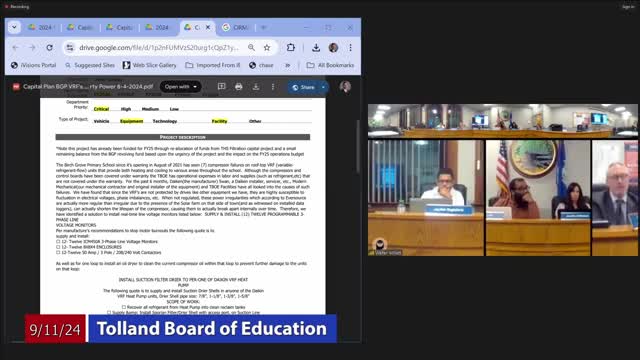Screen dimensions: 640x360
Task: Expand the tab search dropdown
Action: 14,27
